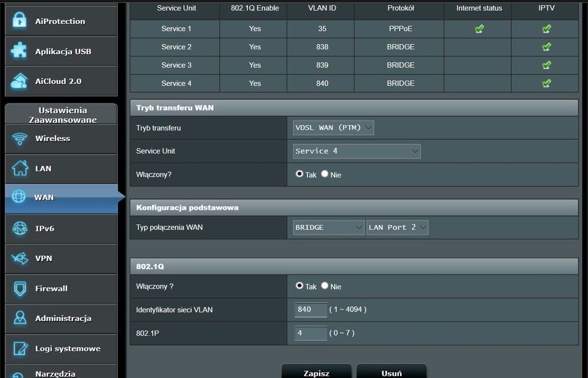588x378 pixels.
Task: Open the IPv6 globe icon
Action: pyautogui.click(x=20, y=229)
